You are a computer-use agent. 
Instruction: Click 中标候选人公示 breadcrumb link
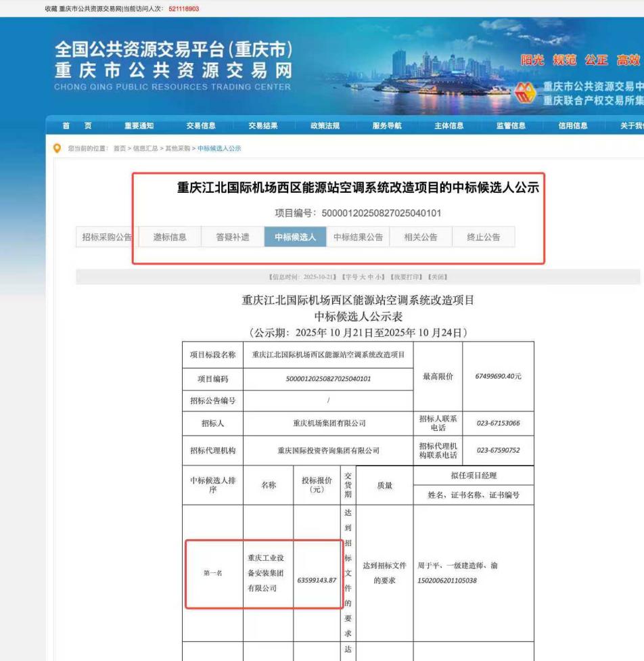(x=219, y=148)
